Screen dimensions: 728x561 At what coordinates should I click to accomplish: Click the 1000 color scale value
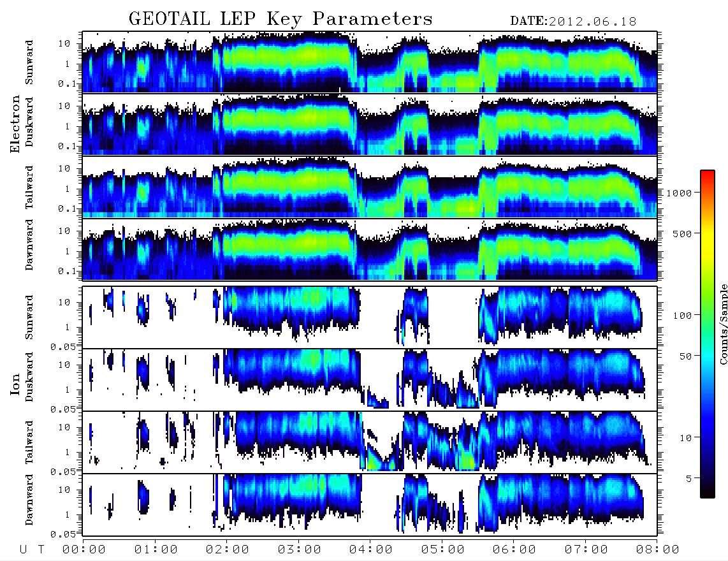(679, 193)
